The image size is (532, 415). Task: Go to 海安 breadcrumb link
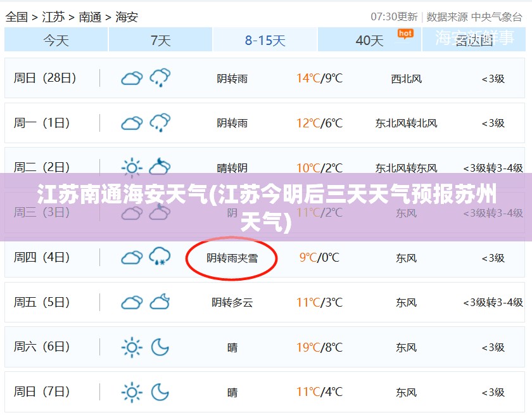[x=127, y=16]
